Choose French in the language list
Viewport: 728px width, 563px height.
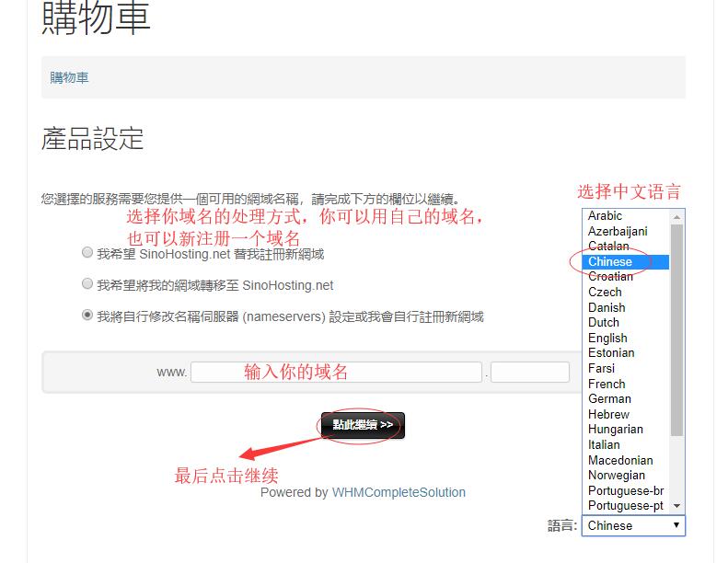pyautogui.click(x=626, y=384)
